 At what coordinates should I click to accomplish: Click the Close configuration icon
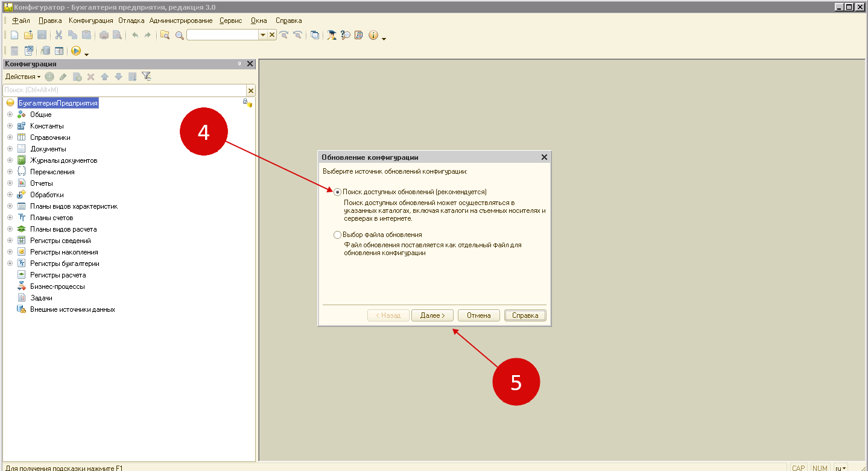coord(28,51)
